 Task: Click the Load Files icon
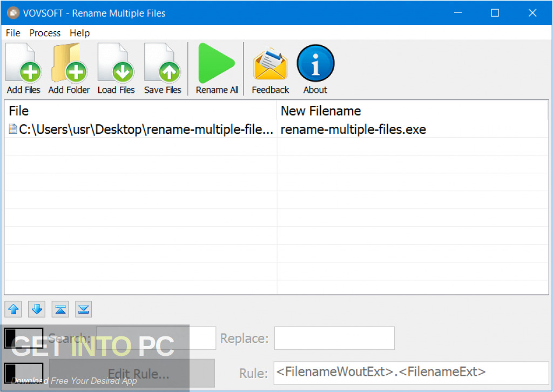116,69
